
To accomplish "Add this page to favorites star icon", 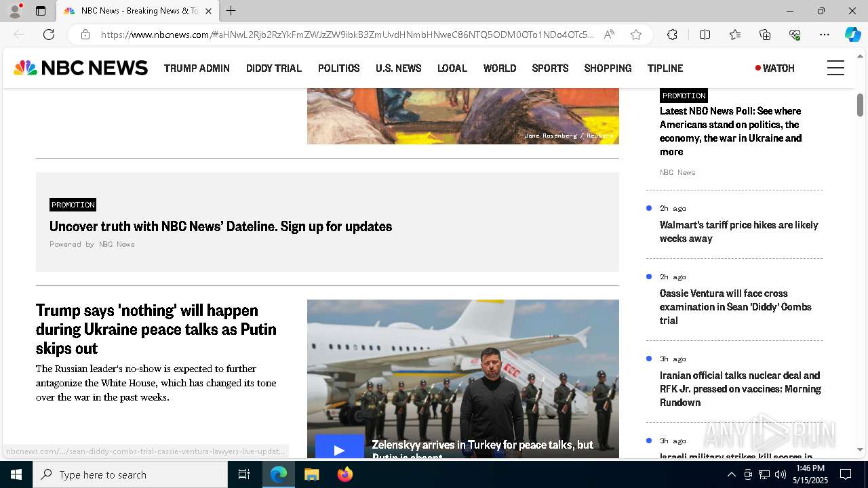I will pyautogui.click(x=636, y=35).
